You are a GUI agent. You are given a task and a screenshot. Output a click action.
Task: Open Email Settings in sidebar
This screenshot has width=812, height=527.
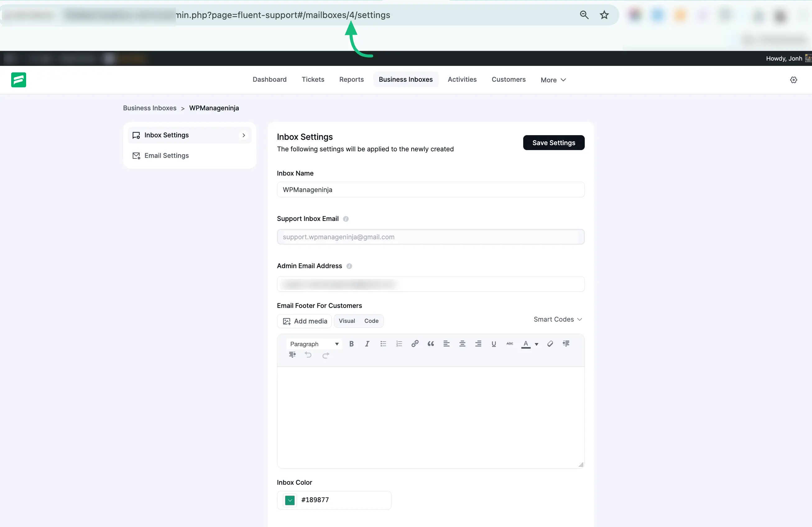click(167, 156)
